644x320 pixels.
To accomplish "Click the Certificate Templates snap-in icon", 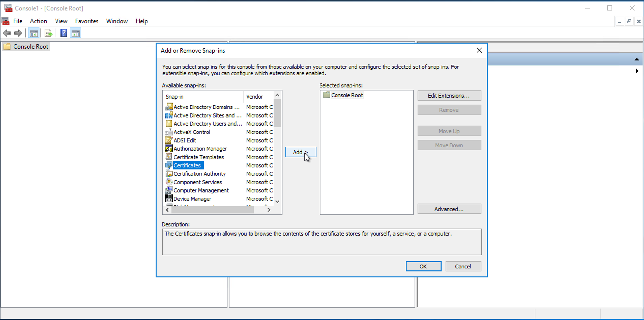I will coord(169,157).
